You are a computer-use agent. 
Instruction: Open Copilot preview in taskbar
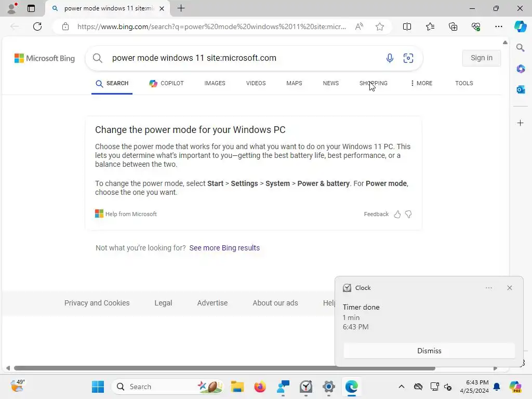pyautogui.click(x=515, y=387)
